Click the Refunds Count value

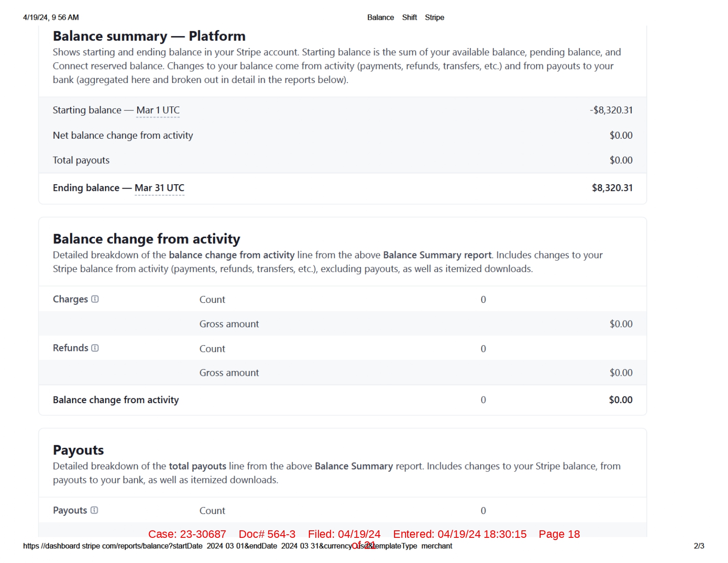coord(483,348)
